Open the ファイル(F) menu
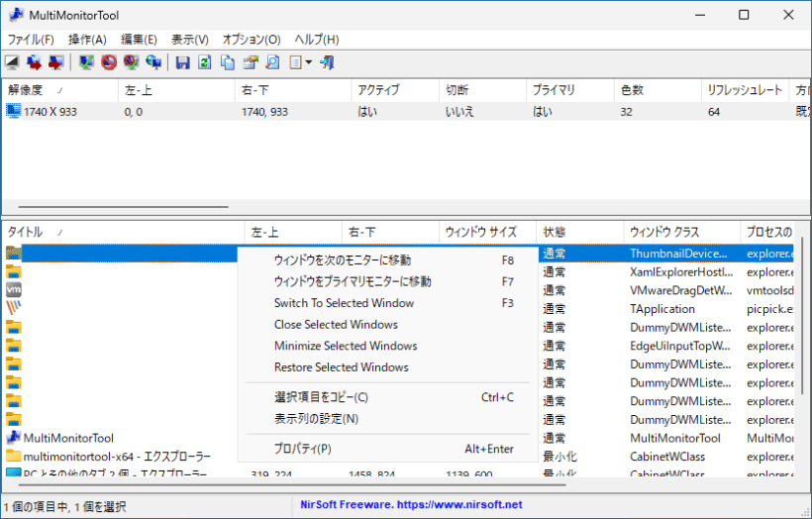 (31, 40)
